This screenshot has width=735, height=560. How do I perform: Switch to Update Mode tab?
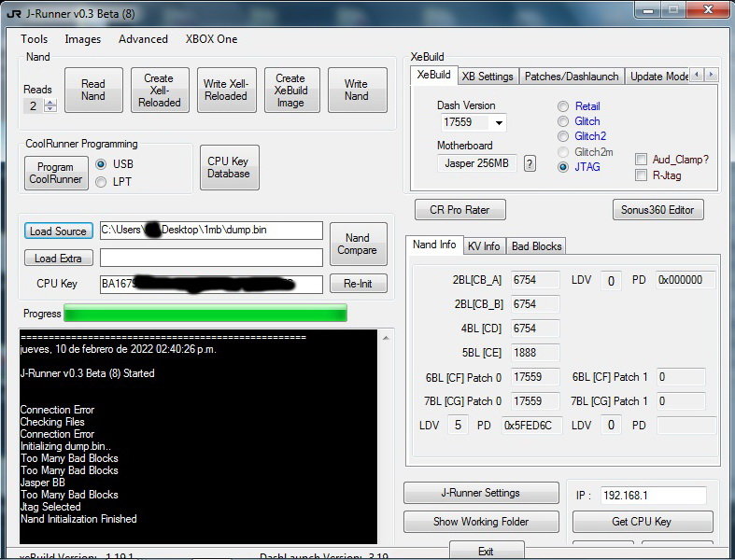click(x=657, y=77)
